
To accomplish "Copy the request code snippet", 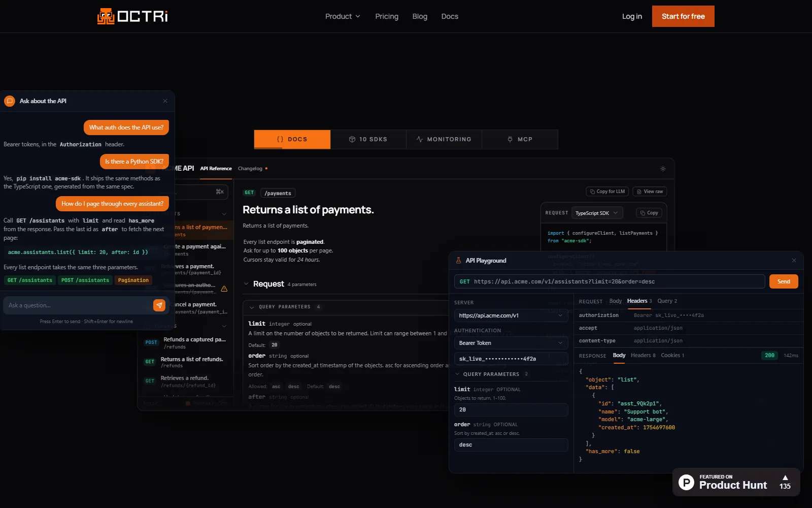I will click(x=649, y=213).
